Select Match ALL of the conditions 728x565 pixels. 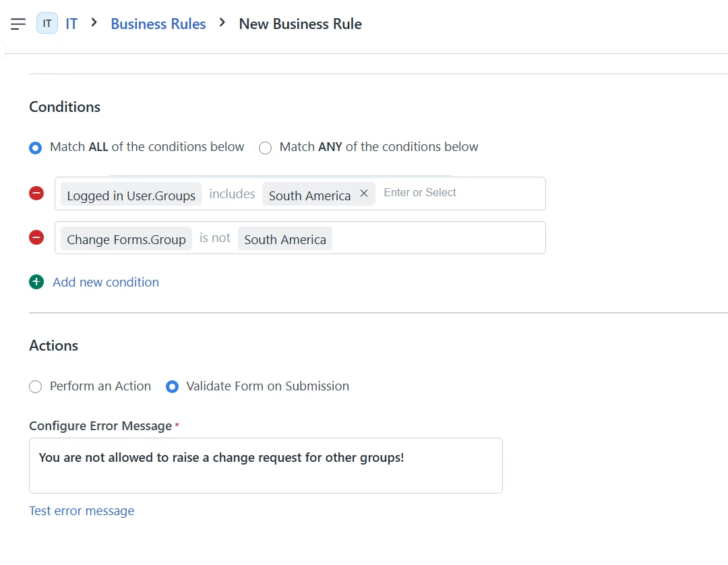[x=36, y=148]
